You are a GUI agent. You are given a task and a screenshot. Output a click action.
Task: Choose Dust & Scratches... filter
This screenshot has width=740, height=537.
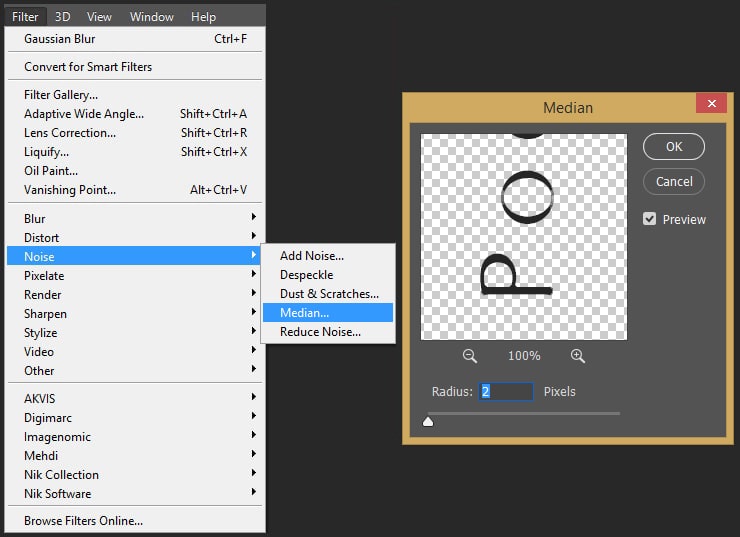point(329,294)
